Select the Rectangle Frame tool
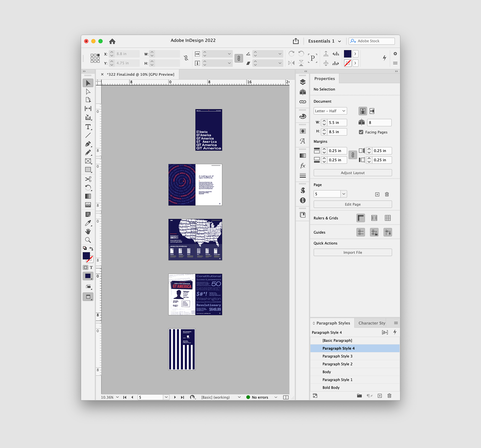 pos(88,161)
